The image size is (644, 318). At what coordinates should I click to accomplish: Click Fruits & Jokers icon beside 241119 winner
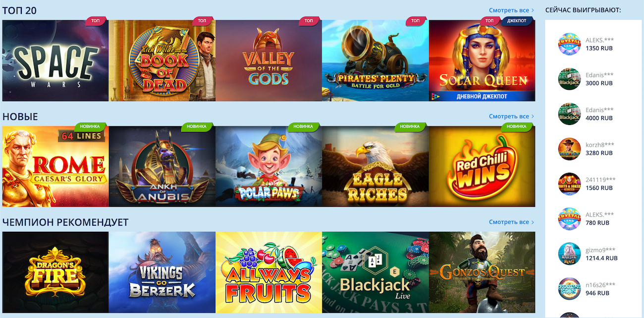(569, 184)
